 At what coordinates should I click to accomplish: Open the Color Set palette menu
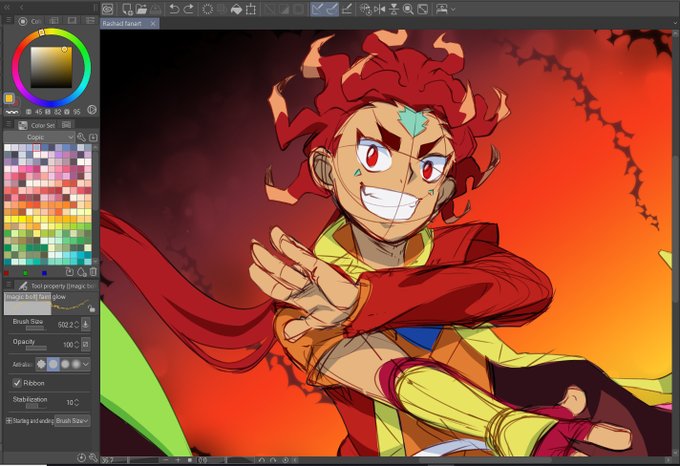point(8,124)
